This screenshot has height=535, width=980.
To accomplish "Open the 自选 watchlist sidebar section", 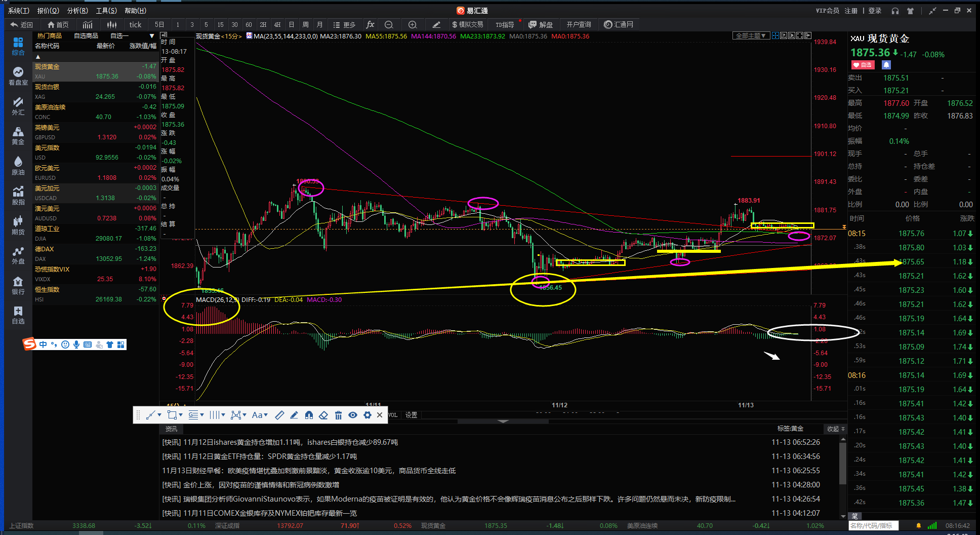I will coord(18,315).
